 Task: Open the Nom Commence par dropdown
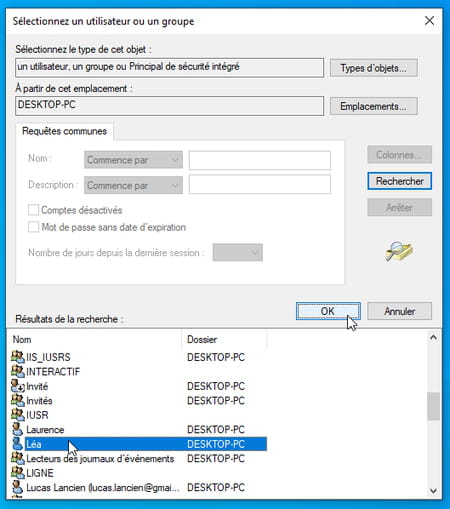click(x=133, y=160)
